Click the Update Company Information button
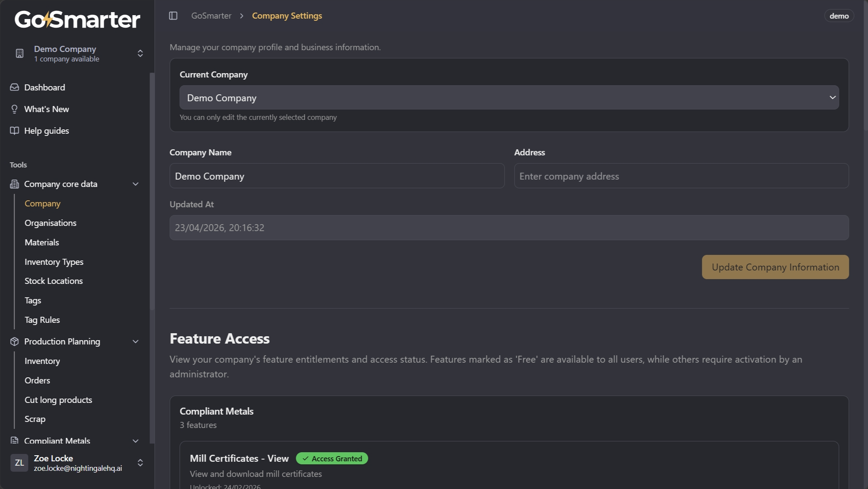Image resolution: width=868 pixels, height=489 pixels. [x=775, y=267]
